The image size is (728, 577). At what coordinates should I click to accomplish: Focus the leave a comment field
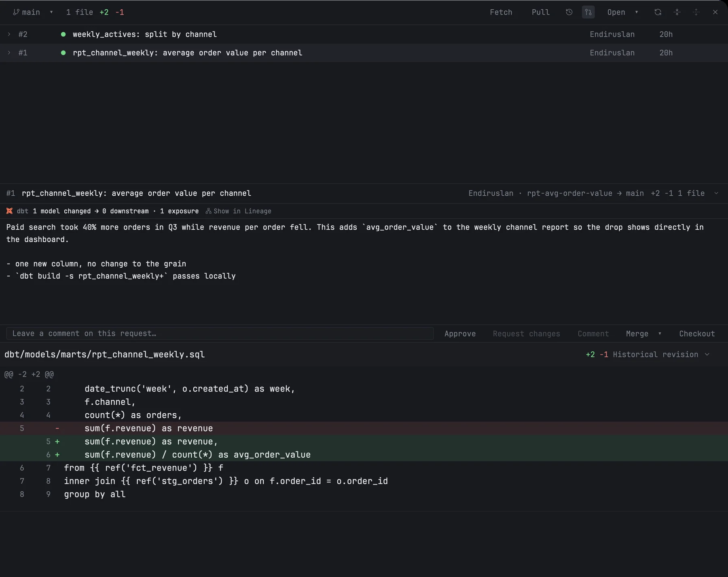(x=220, y=334)
